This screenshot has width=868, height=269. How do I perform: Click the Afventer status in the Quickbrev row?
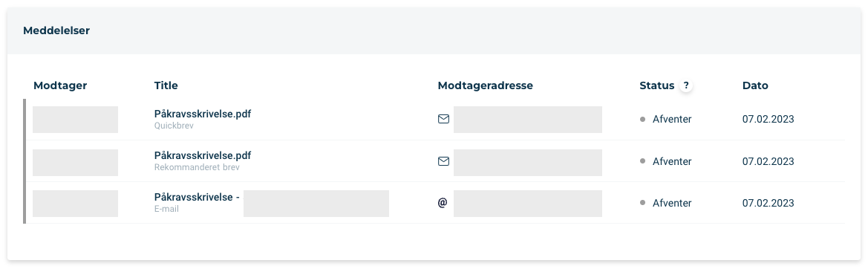(x=672, y=119)
